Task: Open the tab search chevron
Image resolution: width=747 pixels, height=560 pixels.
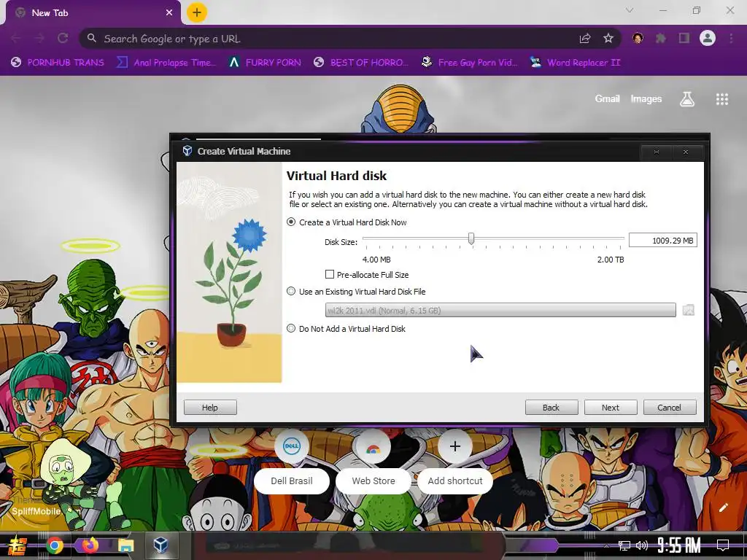Action: click(630, 10)
